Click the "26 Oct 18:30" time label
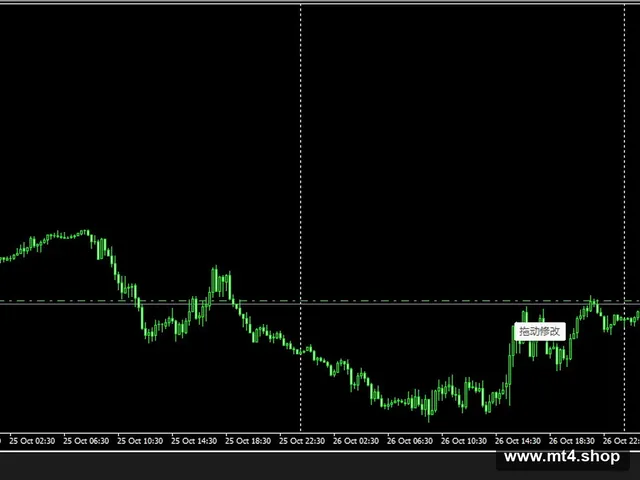Viewport: 640px width, 480px height. [x=571, y=441]
